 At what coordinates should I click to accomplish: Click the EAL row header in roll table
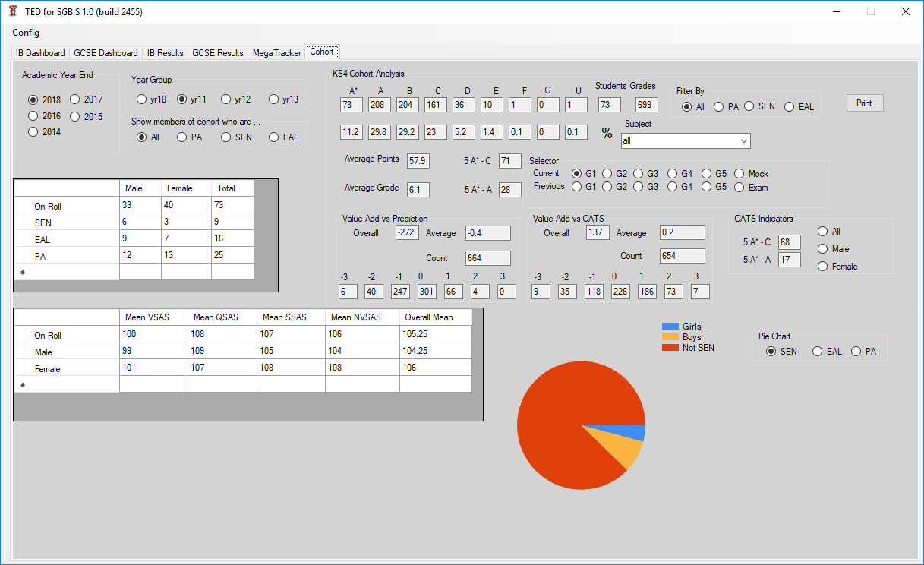point(67,239)
